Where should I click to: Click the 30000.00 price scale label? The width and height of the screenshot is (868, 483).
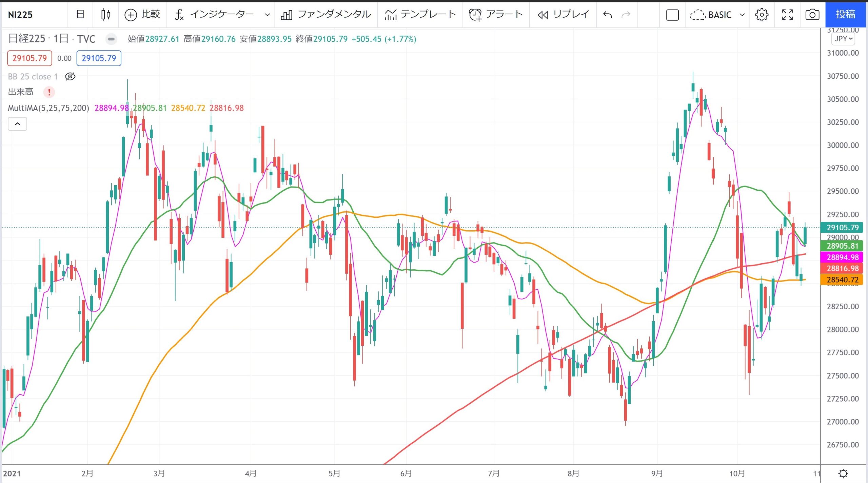(x=843, y=145)
